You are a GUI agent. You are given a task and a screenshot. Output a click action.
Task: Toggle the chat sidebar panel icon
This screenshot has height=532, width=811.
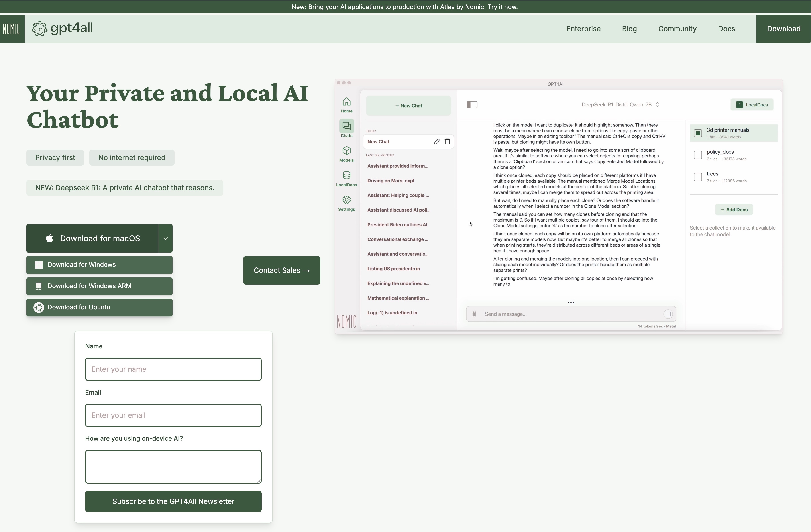click(472, 105)
